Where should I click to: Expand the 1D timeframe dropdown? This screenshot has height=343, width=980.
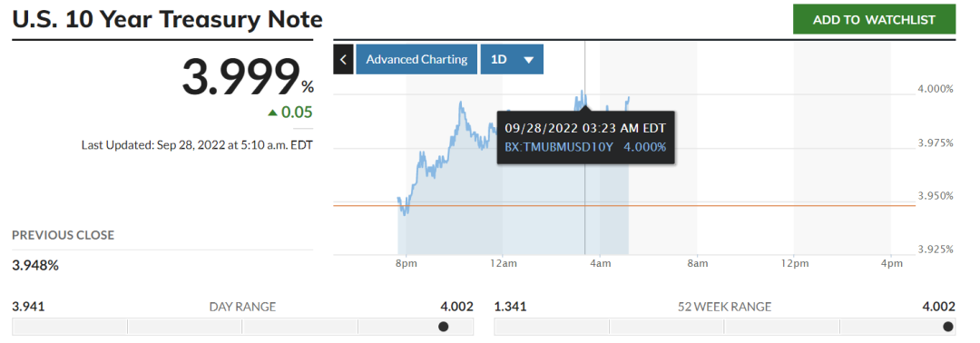coord(512,59)
